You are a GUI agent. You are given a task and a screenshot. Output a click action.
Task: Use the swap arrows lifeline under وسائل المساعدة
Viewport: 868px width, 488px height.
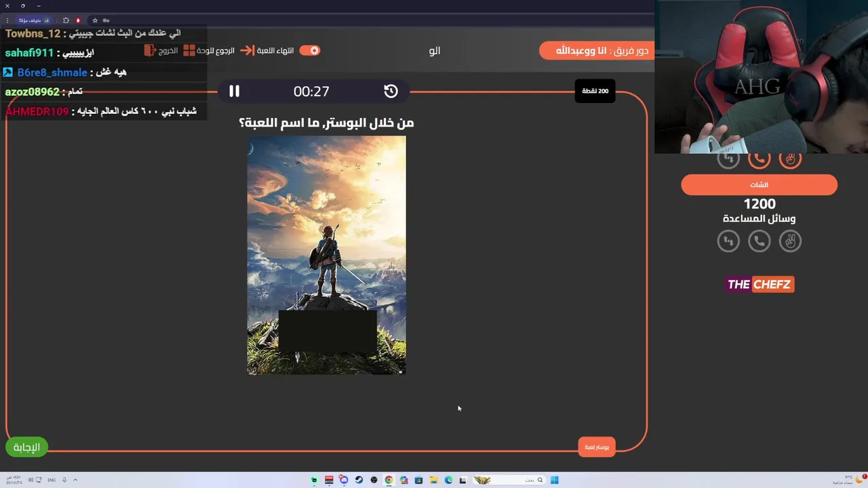tap(728, 241)
